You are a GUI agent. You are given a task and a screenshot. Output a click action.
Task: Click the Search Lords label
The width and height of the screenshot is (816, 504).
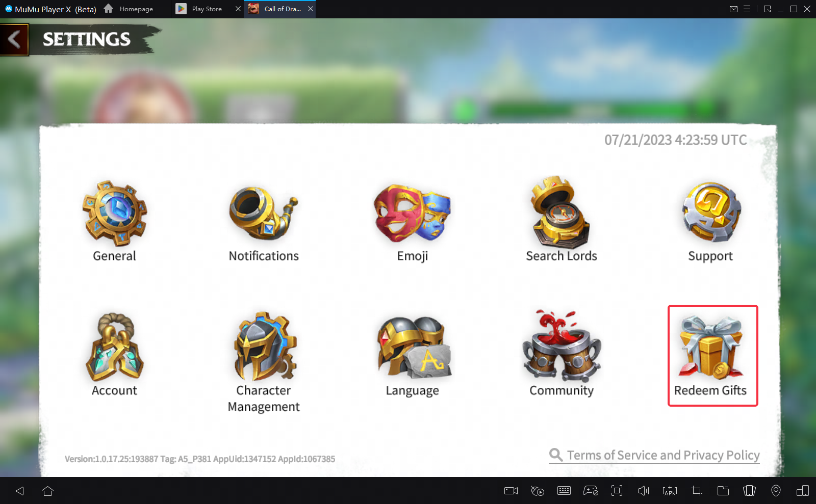point(562,256)
